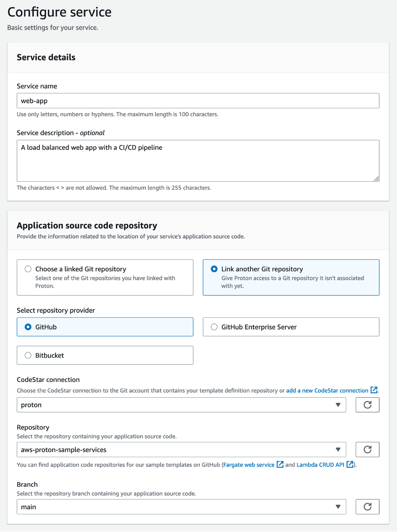This screenshot has height=532, width=397.
Task: Click the Service name field containing web-app
Action: coord(198,100)
